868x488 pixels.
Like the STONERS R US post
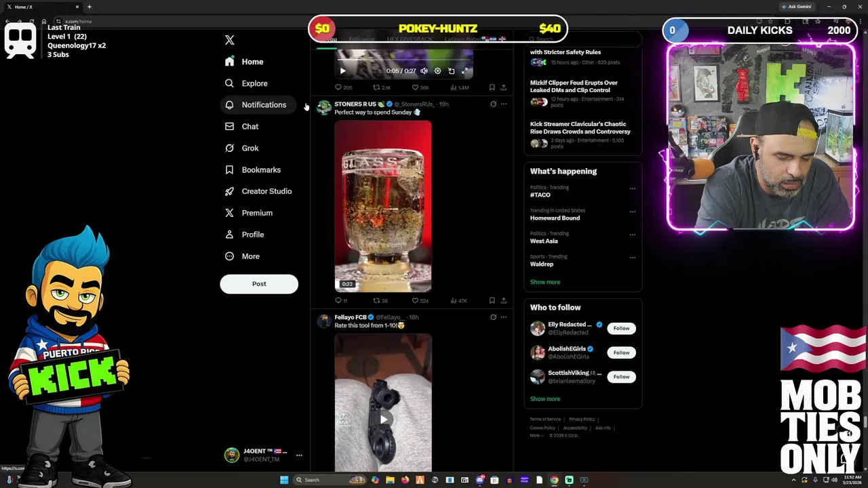coord(420,300)
